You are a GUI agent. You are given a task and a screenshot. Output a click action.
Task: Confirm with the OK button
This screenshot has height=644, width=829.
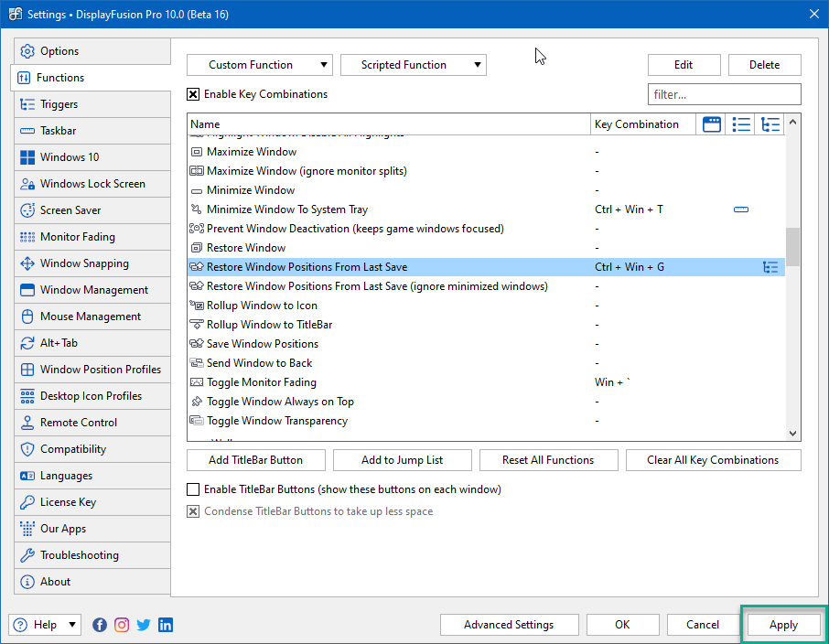click(623, 625)
